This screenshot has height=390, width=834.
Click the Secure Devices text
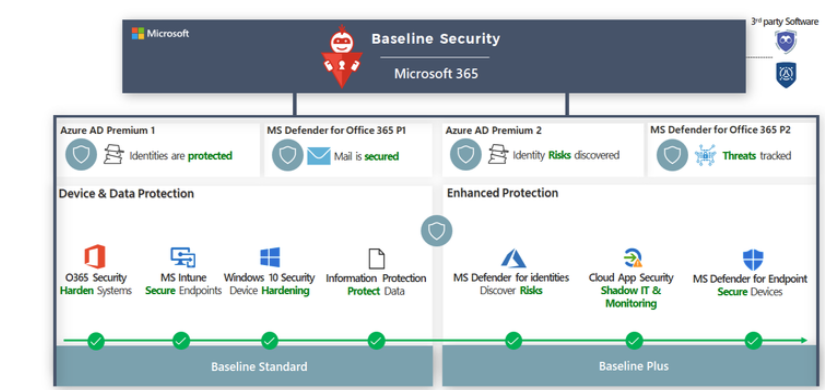point(750,292)
